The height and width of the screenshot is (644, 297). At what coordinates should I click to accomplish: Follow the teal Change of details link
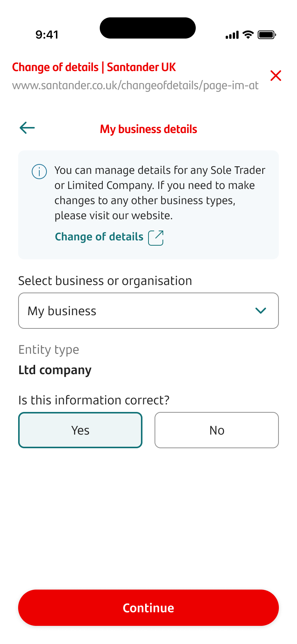99,237
